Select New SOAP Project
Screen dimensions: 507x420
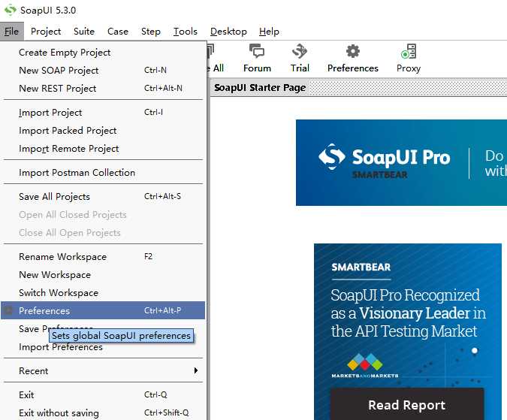tap(103, 70)
